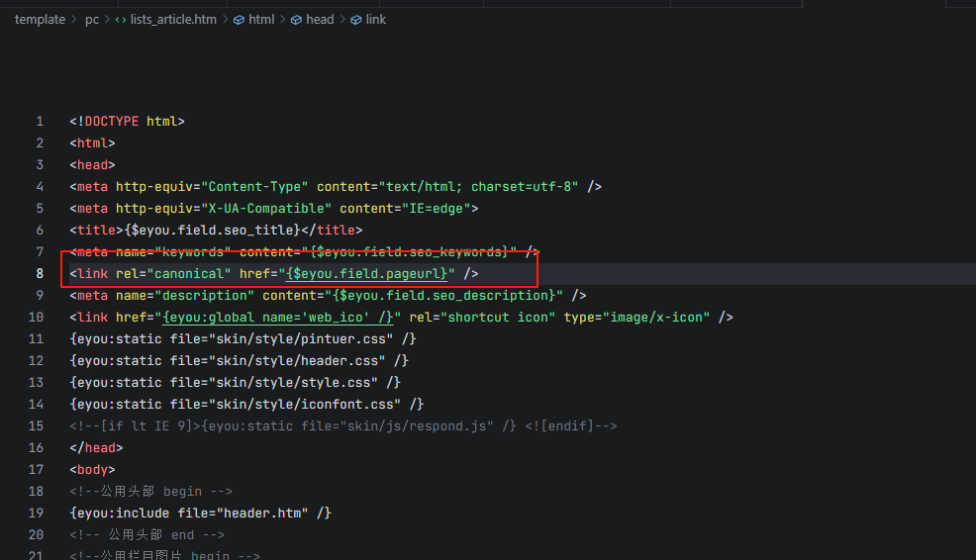Select the 'html' breadcrumb element
976x560 pixels.
click(x=261, y=19)
